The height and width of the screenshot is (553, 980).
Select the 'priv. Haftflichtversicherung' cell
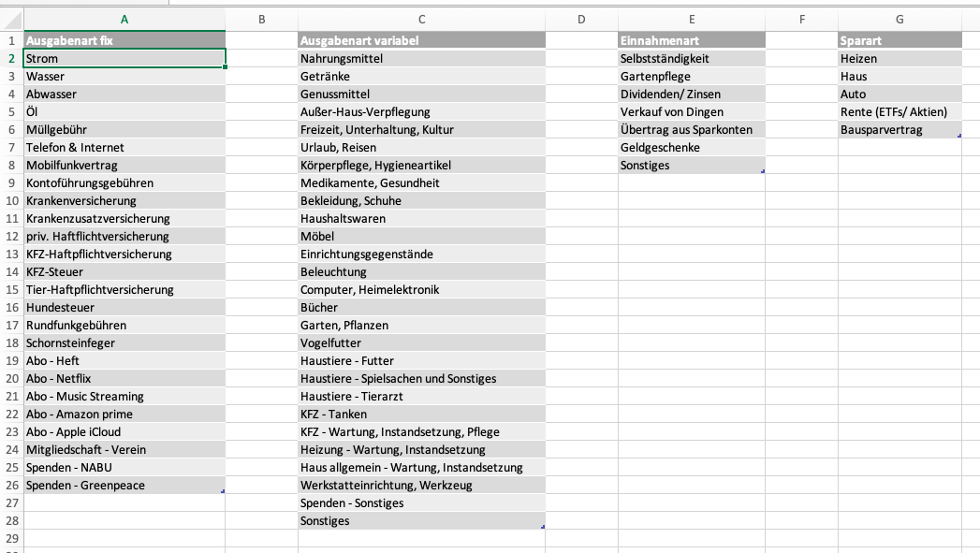tap(124, 236)
